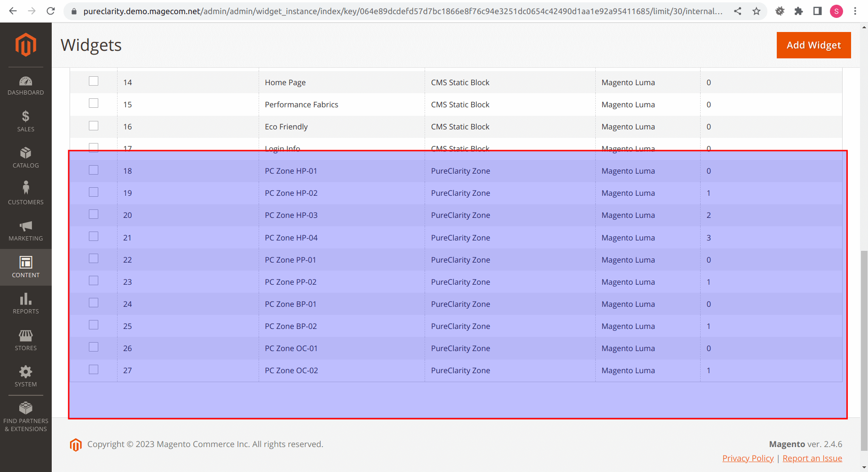
Task: Open the browser profile avatar
Action: 836,11
